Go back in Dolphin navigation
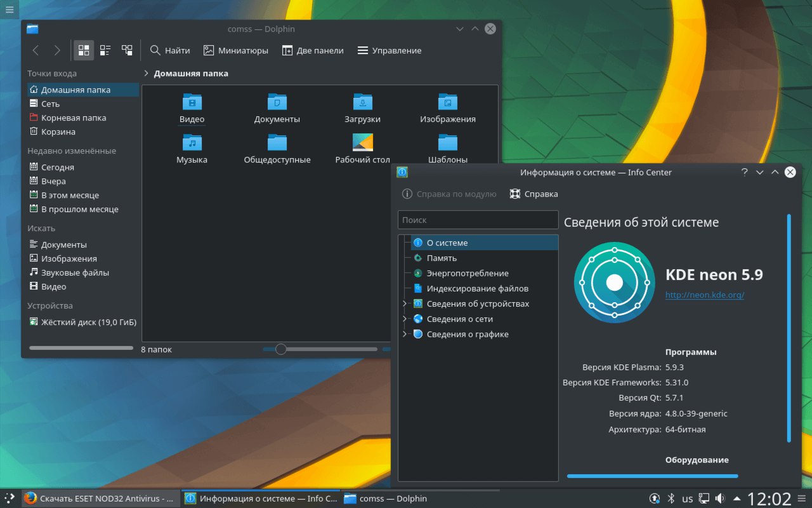The height and width of the screenshot is (508, 812). pos(36,50)
